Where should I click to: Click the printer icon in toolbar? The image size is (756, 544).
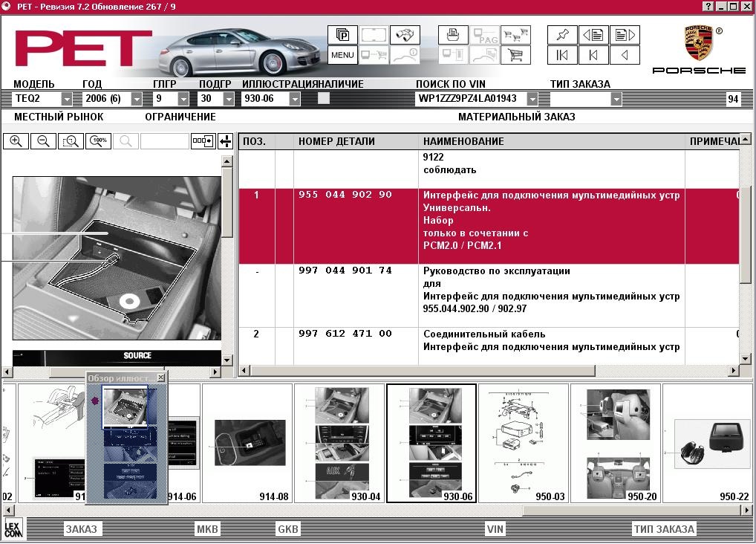pyautogui.click(x=453, y=35)
